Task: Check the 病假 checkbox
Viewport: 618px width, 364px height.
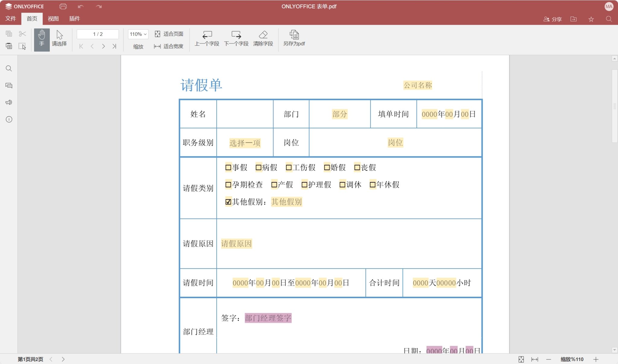Action: tap(258, 167)
